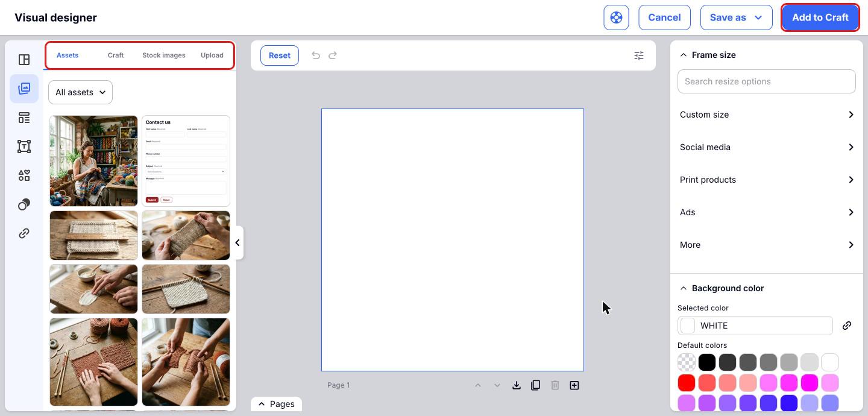The image size is (868, 416).
Task: Expand Social media sizes
Action: 767,147
